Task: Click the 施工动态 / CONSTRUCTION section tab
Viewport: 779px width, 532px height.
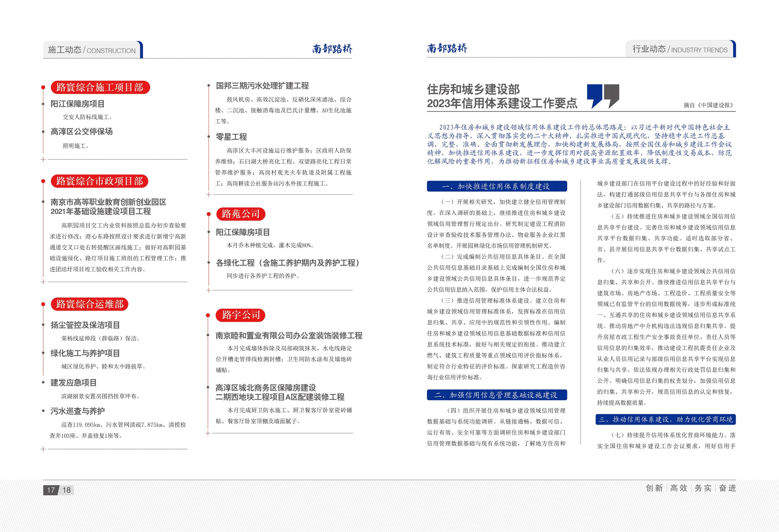Action: point(93,50)
